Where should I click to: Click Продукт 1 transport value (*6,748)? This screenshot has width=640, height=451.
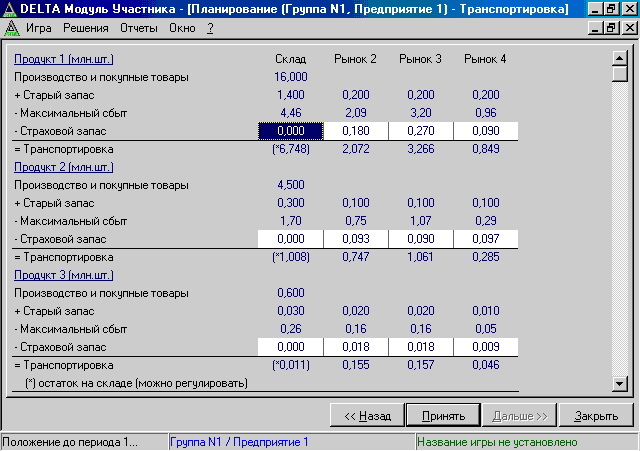coord(291,149)
